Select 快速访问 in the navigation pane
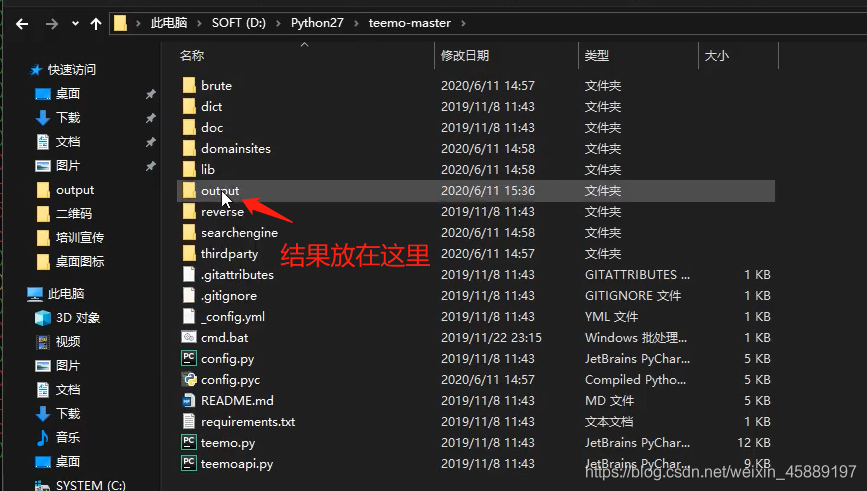867x491 pixels. point(71,70)
